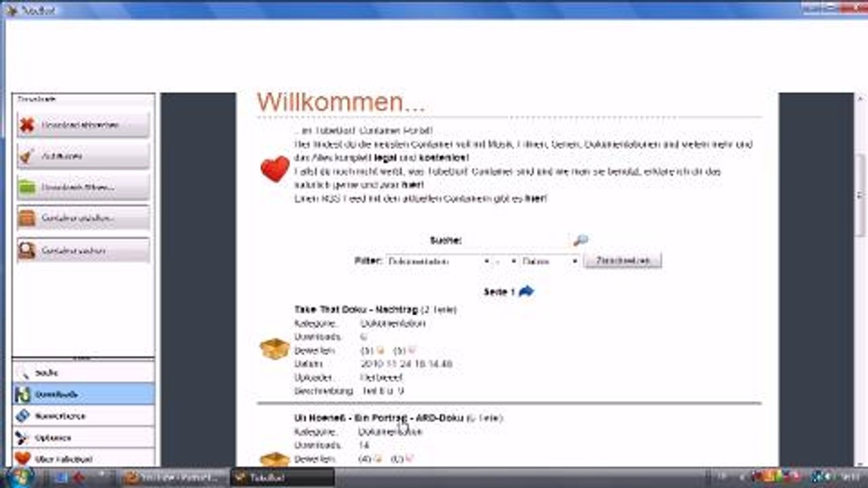Switch to the orange browser taskbar window
This screenshot has height=488, width=868.
(174, 477)
